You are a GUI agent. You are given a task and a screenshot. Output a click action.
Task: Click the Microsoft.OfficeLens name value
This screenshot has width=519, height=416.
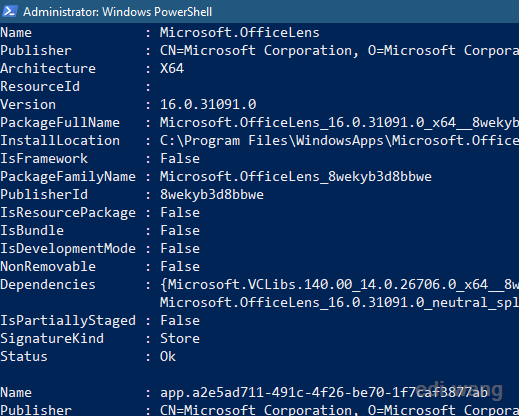(239, 32)
